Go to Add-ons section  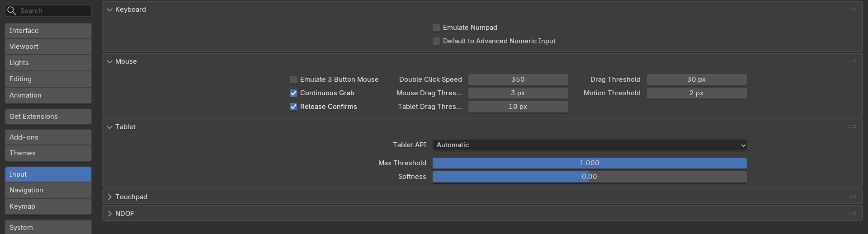click(x=48, y=137)
